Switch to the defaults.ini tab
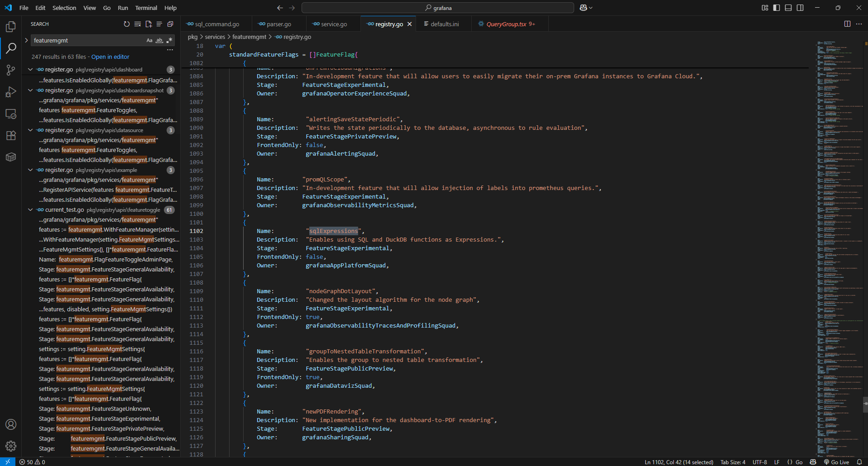 [x=444, y=24]
